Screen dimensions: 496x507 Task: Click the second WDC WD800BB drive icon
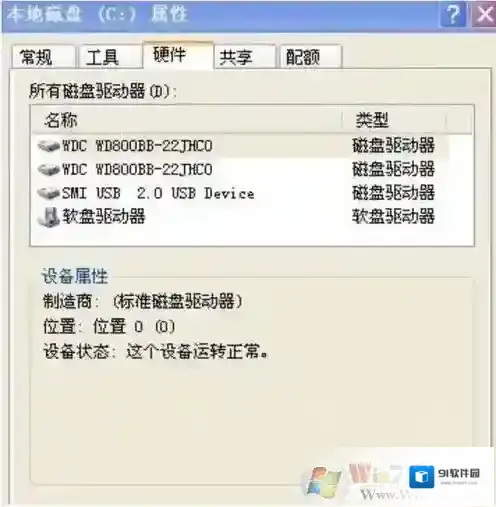pyautogui.click(x=48, y=169)
